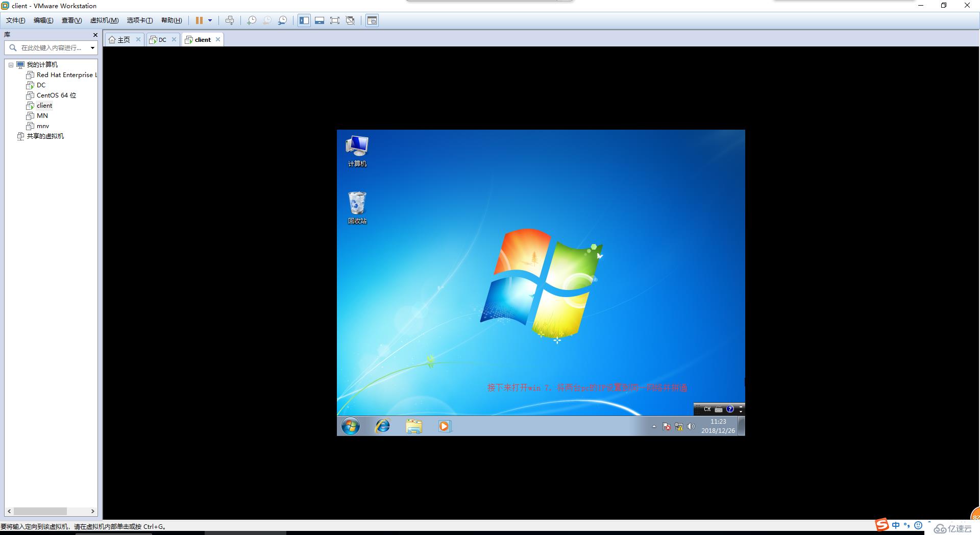Take a snapshot with the clock-plus icon

coord(252,20)
